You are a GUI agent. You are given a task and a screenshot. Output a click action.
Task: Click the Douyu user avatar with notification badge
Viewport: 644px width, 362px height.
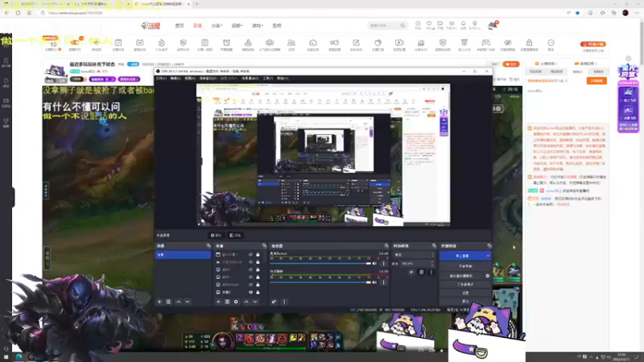click(x=493, y=26)
